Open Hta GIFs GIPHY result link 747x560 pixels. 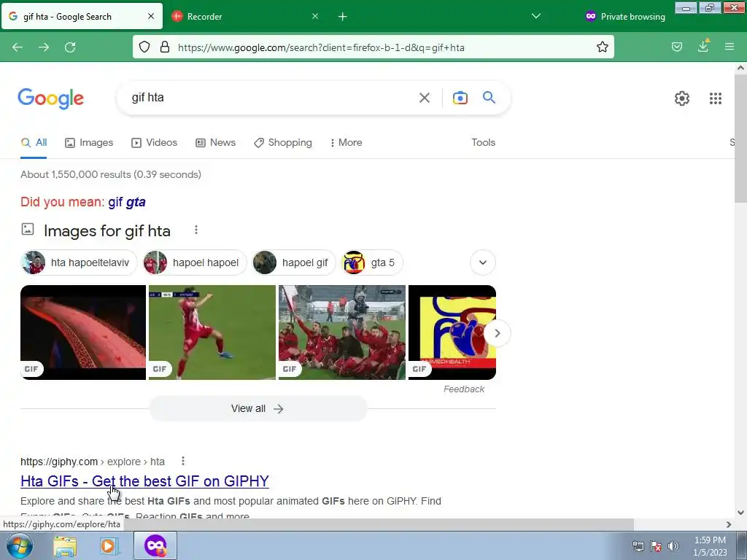(145, 481)
